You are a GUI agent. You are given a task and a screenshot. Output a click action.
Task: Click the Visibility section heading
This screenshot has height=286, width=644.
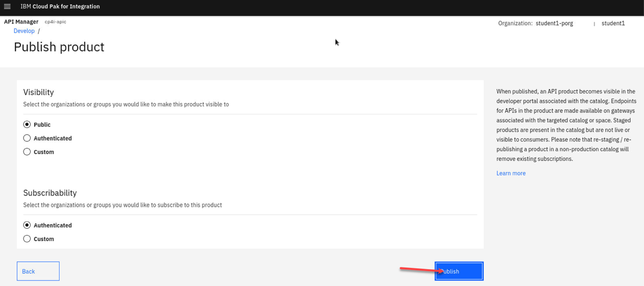click(x=39, y=92)
